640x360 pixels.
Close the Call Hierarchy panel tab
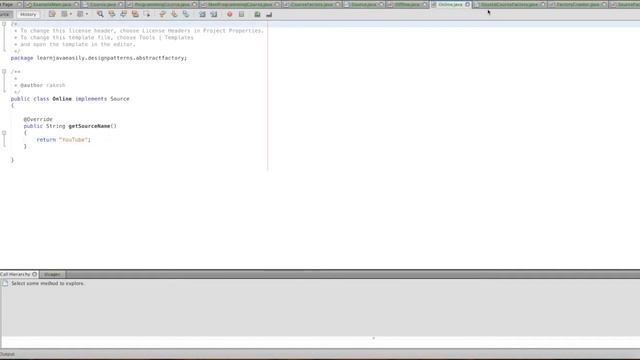35,274
